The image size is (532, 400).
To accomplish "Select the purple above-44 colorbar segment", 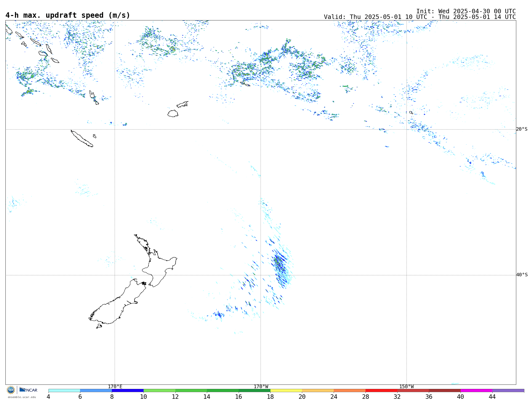I will (508, 390).
